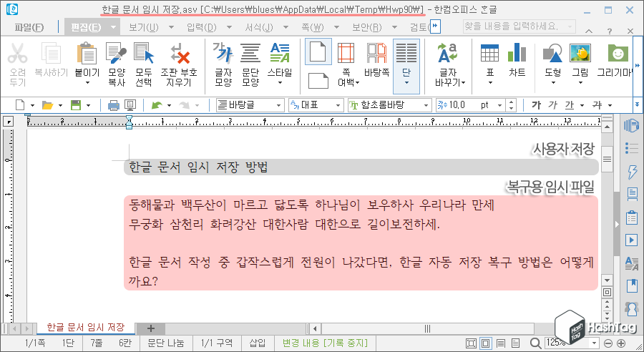Click the vertical scrollbar up arrow
This screenshot has width=644, height=352.
click(607, 127)
